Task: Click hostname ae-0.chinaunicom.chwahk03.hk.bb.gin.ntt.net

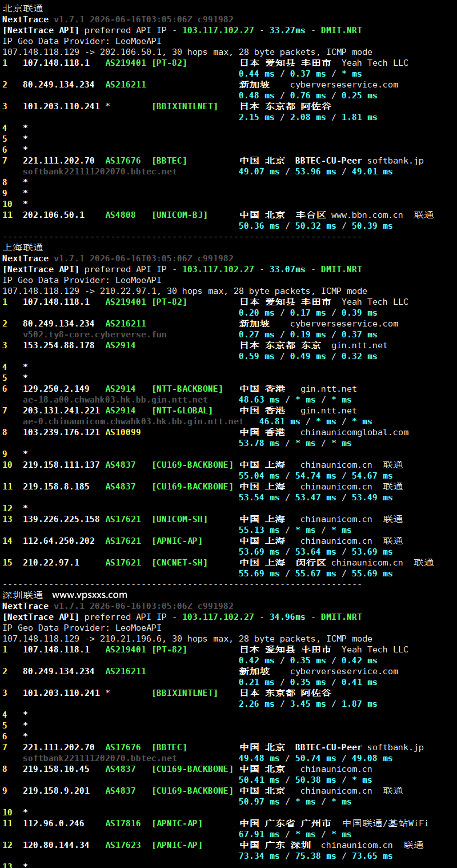Action: [133, 421]
